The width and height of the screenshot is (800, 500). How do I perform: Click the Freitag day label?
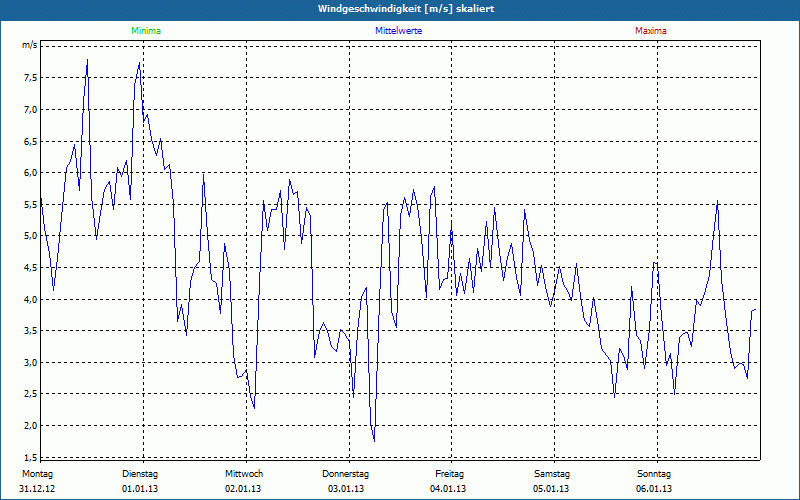pos(449,474)
